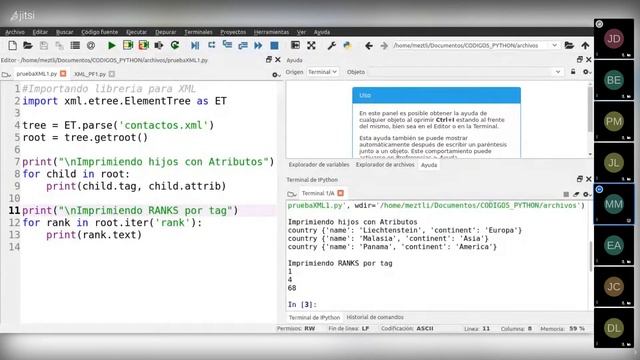This screenshot has width=640, height=360.
Task: Select Ayuda pane tab
Action: pos(429,165)
